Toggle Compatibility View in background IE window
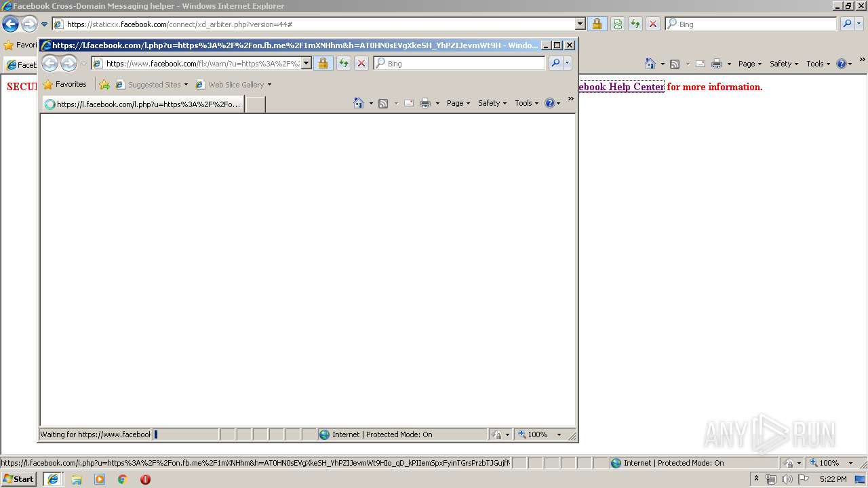The height and width of the screenshot is (488, 868). click(618, 24)
